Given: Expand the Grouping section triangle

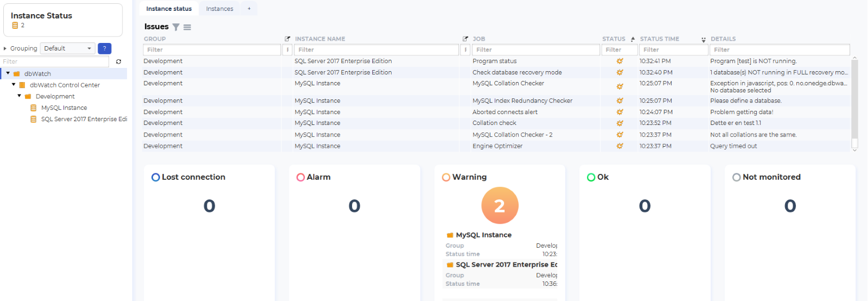Looking at the screenshot, I should 5,48.
